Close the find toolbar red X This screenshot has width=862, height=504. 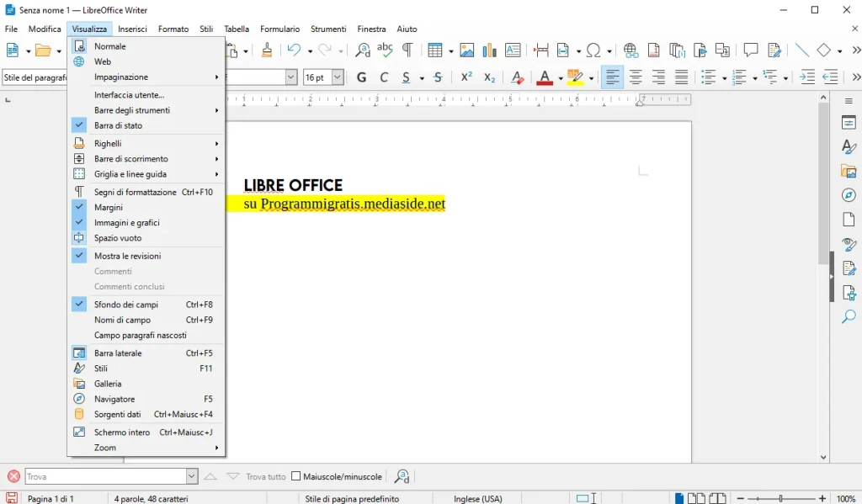[x=13, y=476]
